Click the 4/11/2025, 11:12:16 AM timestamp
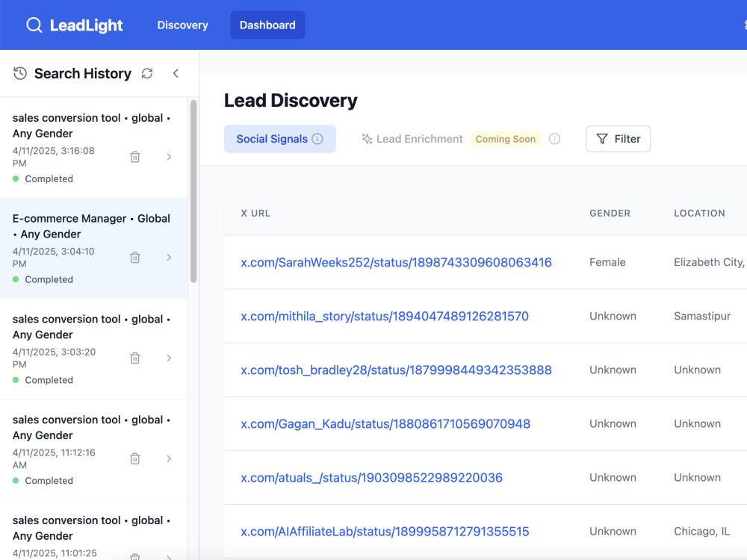This screenshot has height=560, width=747. 54,458
